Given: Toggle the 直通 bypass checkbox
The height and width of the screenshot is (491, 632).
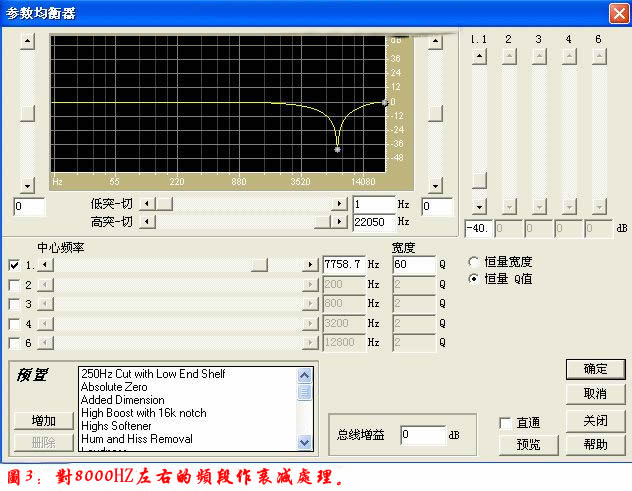Looking at the screenshot, I should pos(505,423).
